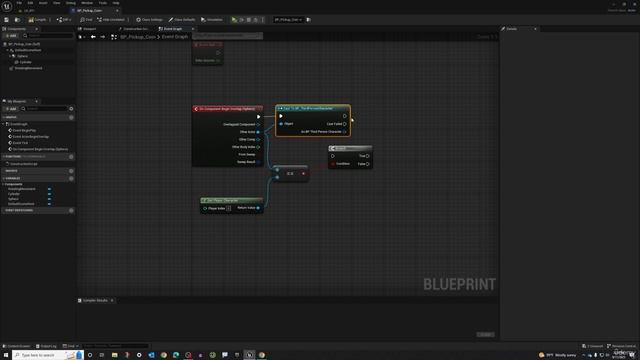The image size is (640, 360).
Task: Click the Branch node Condition pin
Action: [x=333, y=164]
